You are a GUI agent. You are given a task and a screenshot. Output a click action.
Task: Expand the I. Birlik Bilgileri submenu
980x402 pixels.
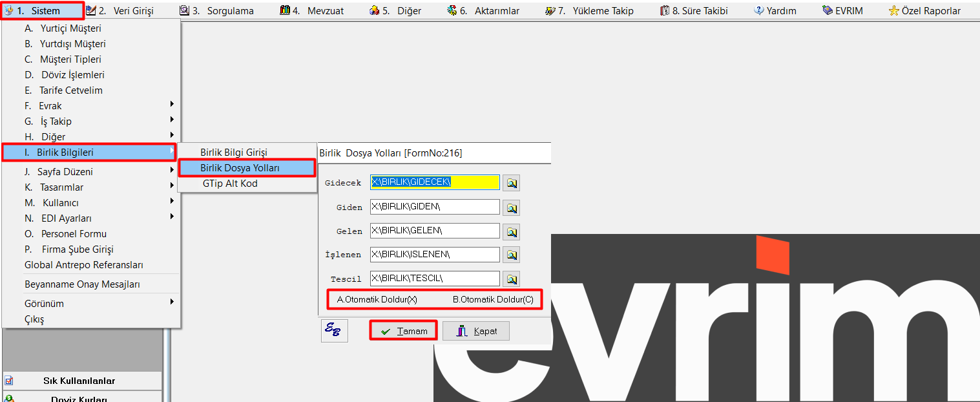(x=90, y=153)
